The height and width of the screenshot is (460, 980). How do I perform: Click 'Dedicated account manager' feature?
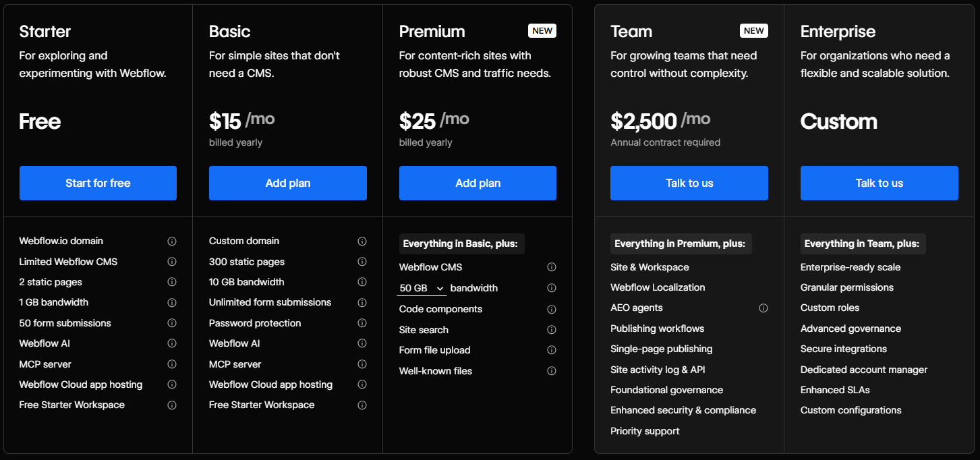pos(864,370)
